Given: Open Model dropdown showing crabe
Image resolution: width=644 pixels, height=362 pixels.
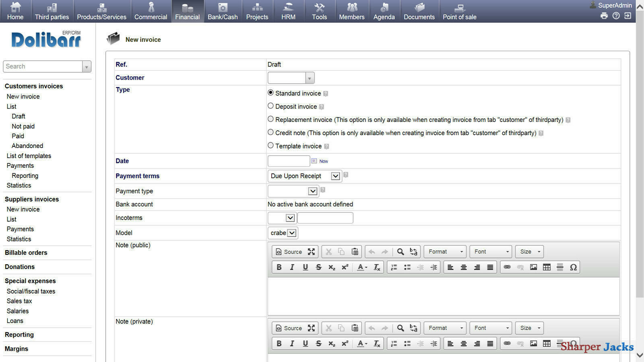Looking at the screenshot, I should tap(283, 233).
